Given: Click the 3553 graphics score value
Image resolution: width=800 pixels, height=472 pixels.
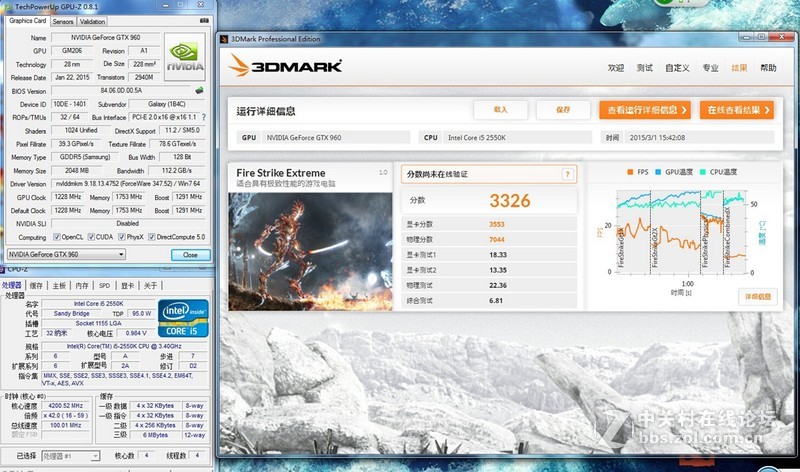Looking at the screenshot, I should [x=496, y=225].
